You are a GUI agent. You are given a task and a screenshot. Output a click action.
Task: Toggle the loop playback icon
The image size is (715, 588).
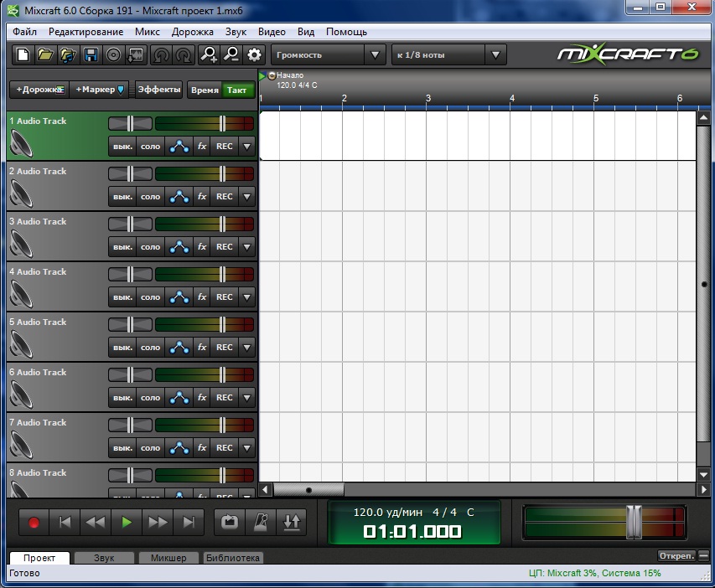pos(230,523)
